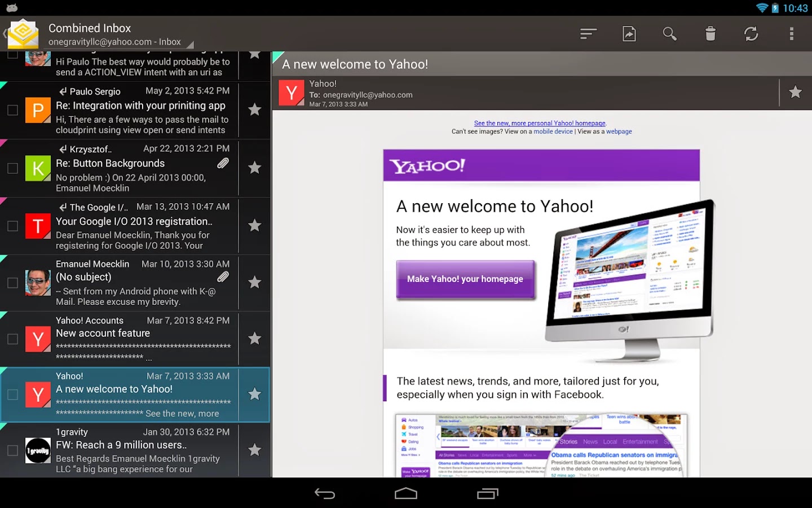This screenshot has width=812, height=508.
Task: Expand the Combined Inbox account dropdown
Action: 120,34
